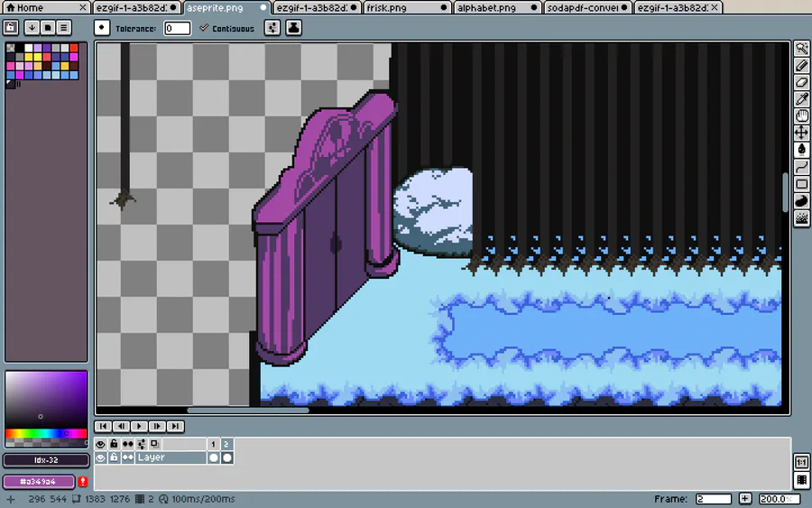The width and height of the screenshot is (812, 508).
Task: Click the 1:1 zoom reset button
Action: point(802,462)
